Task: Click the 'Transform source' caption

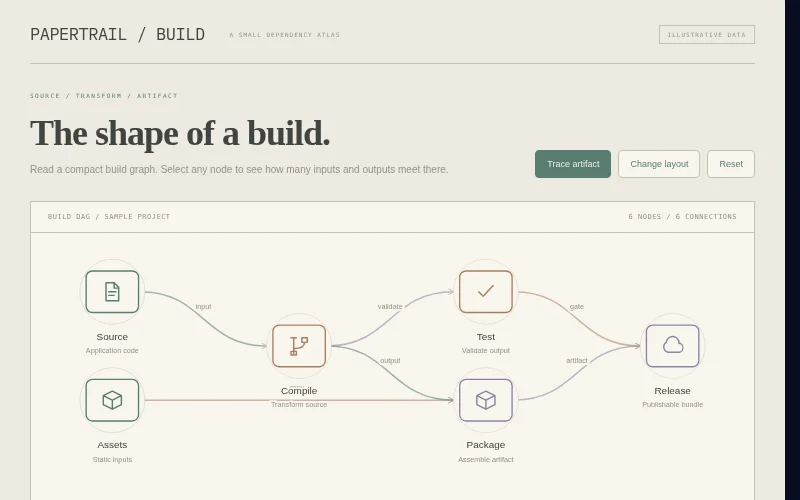Action: [299, 405]
